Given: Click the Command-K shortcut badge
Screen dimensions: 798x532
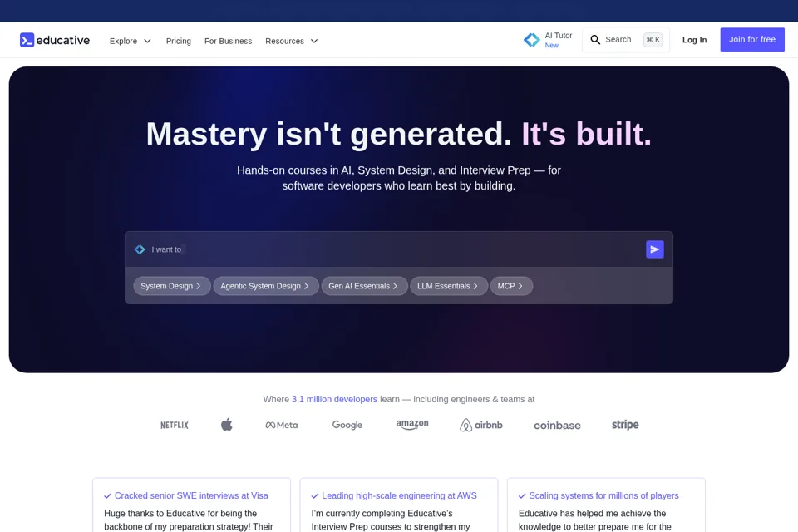Looking at the screenshot, I should [x=653, y=40].
